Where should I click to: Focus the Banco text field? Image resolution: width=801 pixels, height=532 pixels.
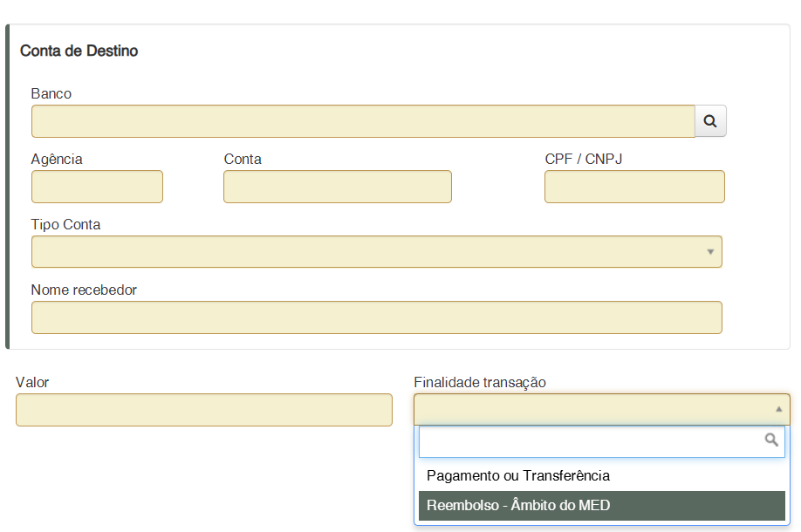click(363, 121)
